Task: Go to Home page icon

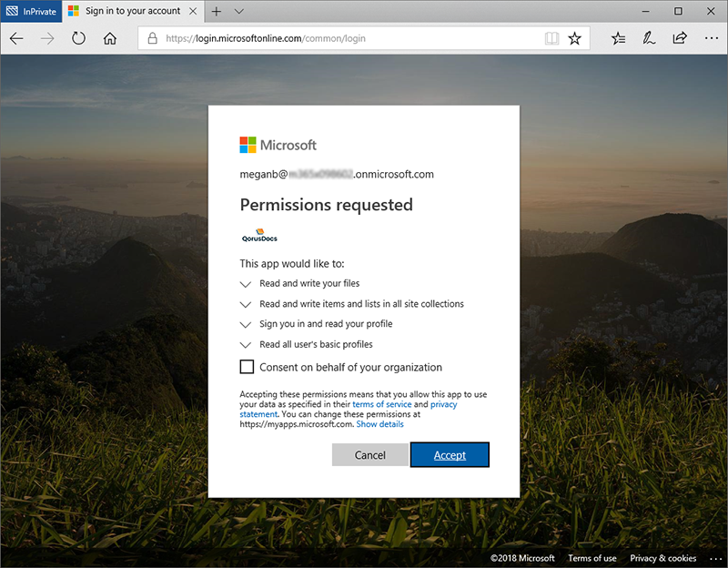Action: (x=110, y=38)
